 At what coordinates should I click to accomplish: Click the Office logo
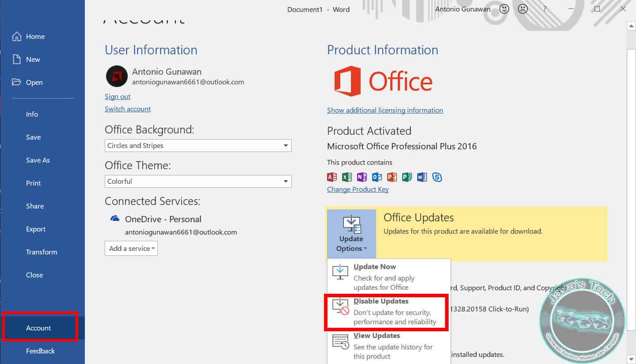click(x=383, y=81)
